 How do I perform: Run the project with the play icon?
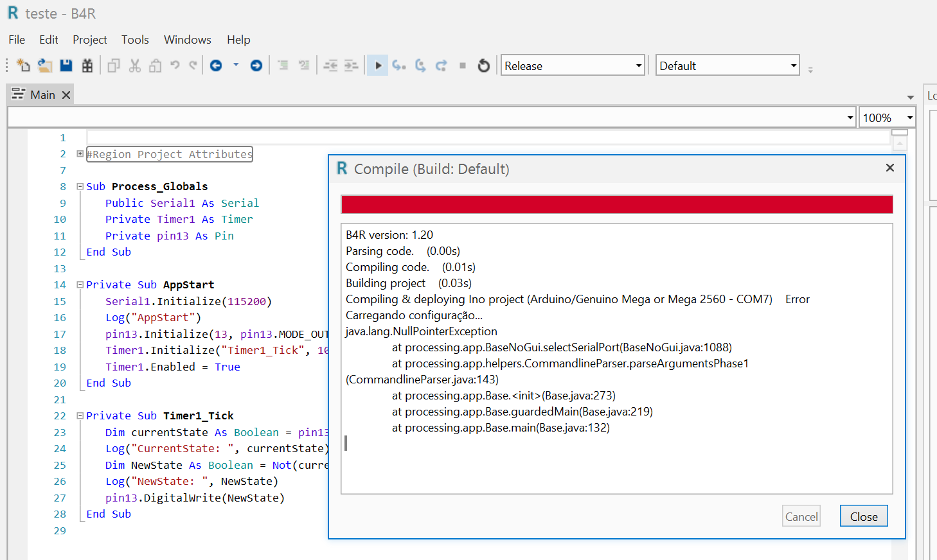tap(378, 66)
